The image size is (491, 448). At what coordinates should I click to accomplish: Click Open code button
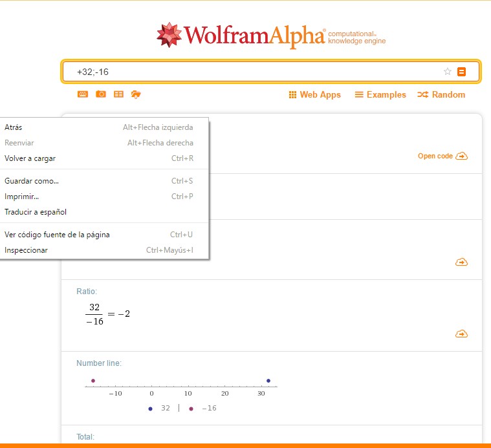pyautogui.click(x=442, y=156)
